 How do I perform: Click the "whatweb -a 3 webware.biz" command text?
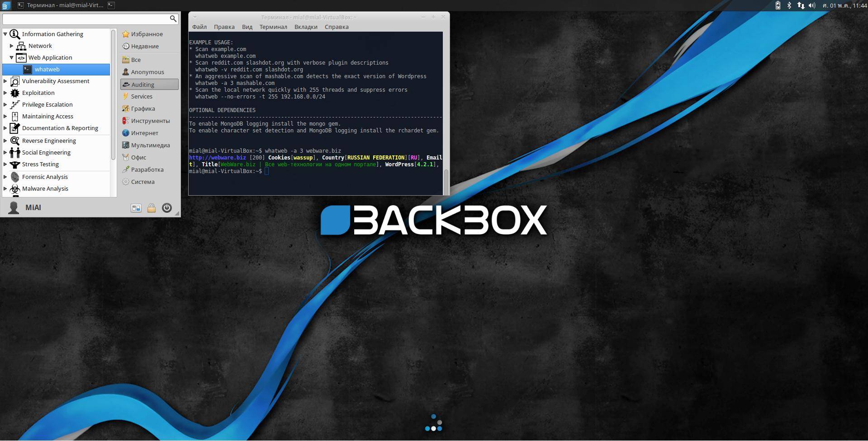(x=303, y=151)
